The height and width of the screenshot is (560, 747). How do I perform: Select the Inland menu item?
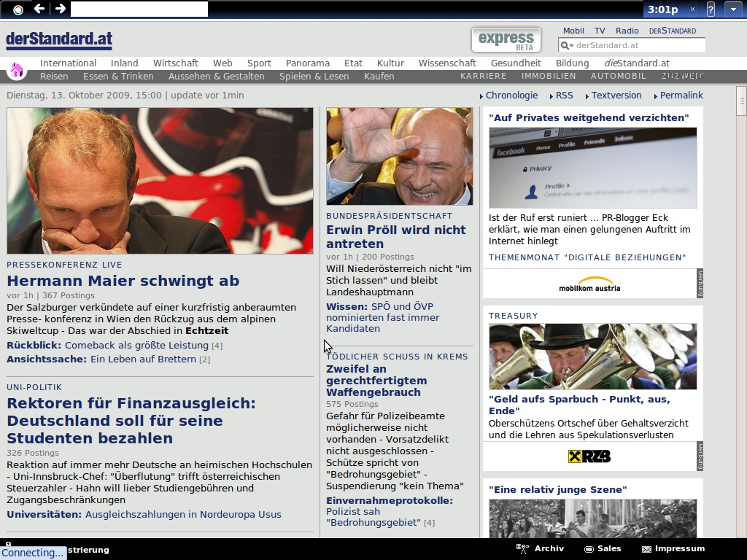[124, 63]
